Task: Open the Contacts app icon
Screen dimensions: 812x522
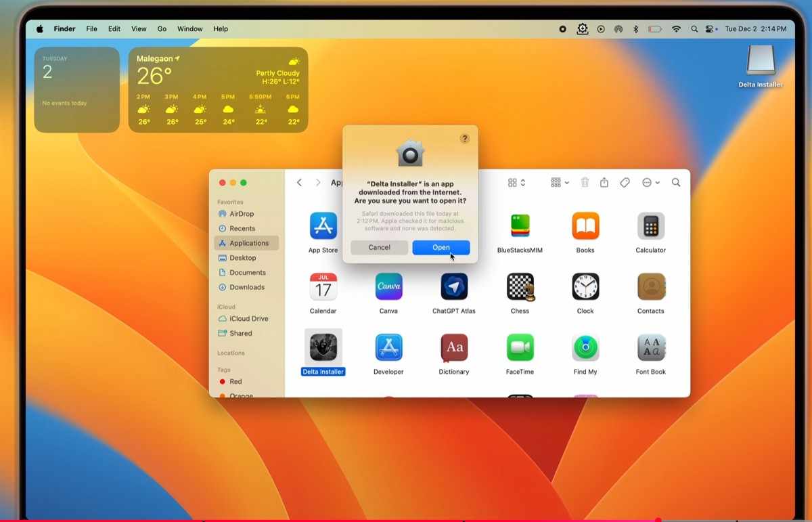Action: click(x=651, y=287)
